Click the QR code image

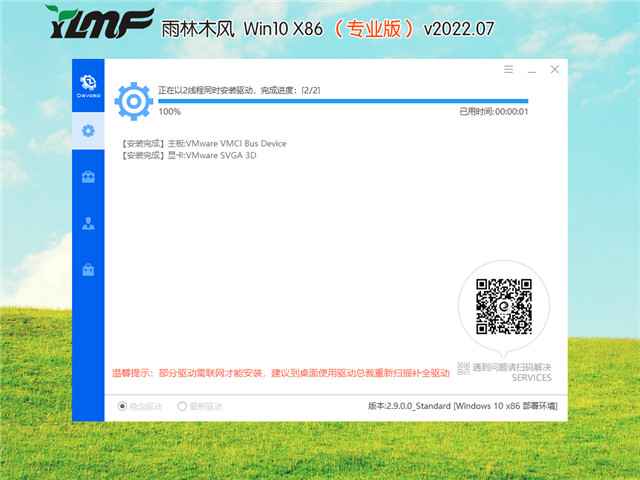click(504, 306)
